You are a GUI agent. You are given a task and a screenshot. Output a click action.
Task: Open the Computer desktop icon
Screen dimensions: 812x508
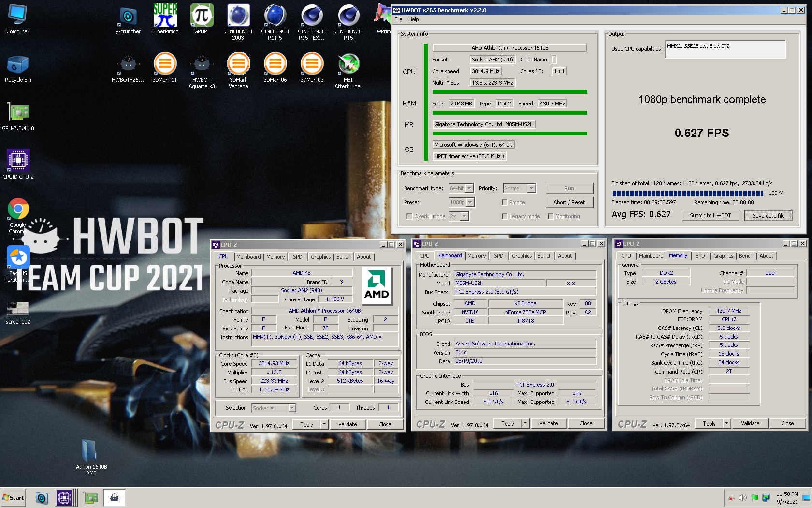[x=18, y=19]
